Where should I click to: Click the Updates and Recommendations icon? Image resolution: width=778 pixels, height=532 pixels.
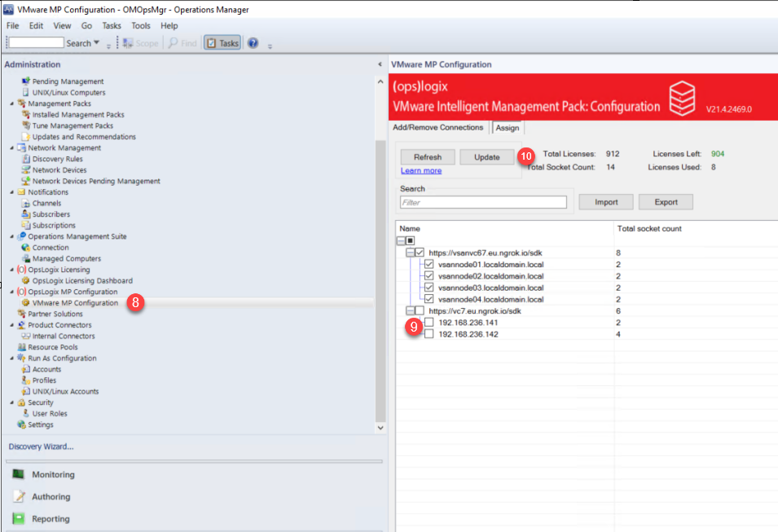coord(26,137)
